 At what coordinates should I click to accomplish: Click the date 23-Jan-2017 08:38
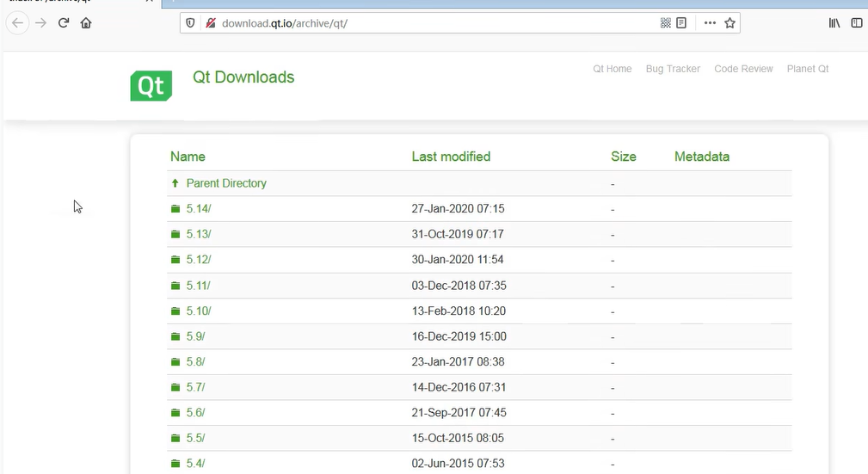pos(458,362)
